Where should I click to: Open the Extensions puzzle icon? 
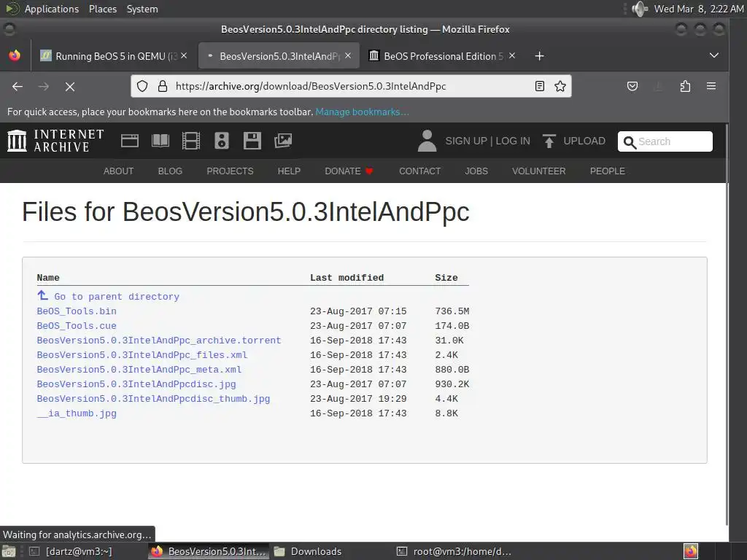(685, 86)
